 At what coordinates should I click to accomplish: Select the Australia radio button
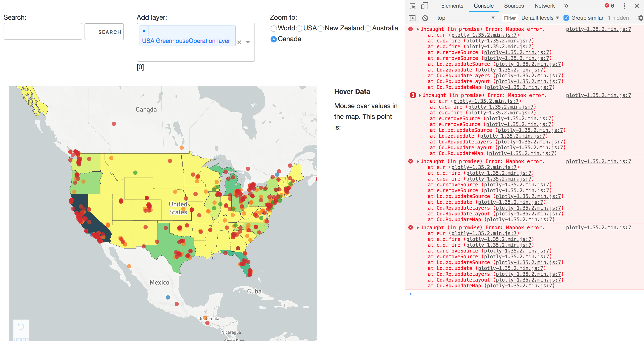(x=368, y=28)
